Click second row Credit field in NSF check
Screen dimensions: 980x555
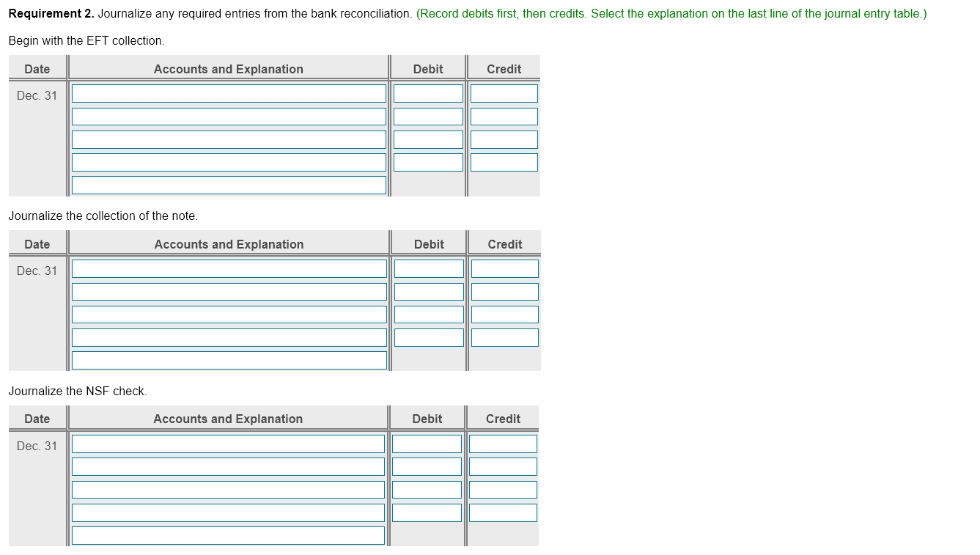(503, 466)
